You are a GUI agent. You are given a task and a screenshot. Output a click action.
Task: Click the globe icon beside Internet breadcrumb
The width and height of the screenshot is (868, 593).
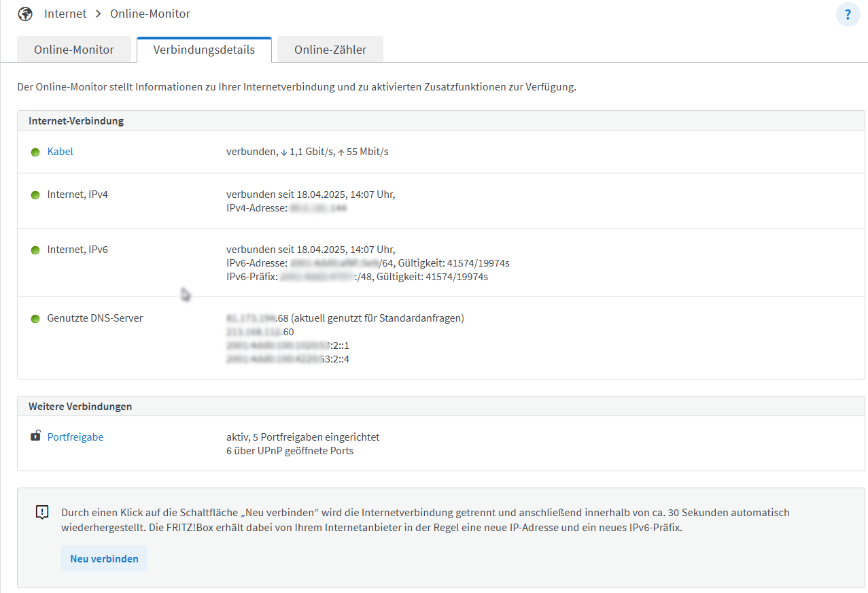click(25, 14)
